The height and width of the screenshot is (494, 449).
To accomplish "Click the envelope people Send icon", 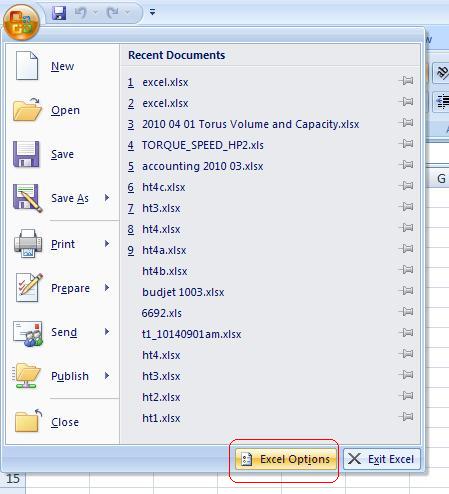I will [x=28, y=333].
